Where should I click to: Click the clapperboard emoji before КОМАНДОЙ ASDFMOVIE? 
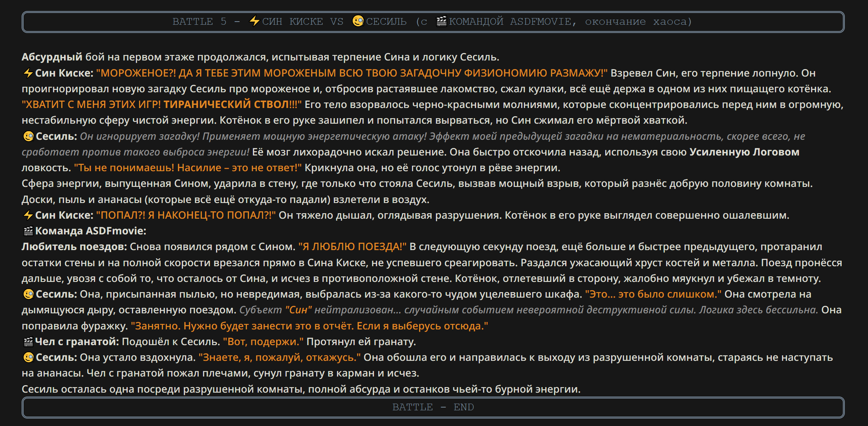coord(441,21)
